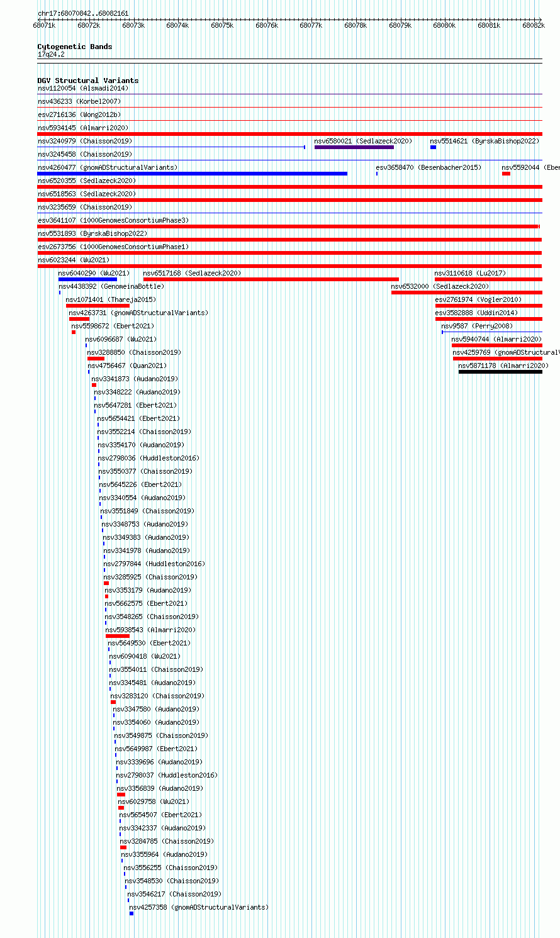Viewport: 560px width, 938px height.
Task: Open nsv3245458 (Chaisson2019) variant
Action: [85, 154]
